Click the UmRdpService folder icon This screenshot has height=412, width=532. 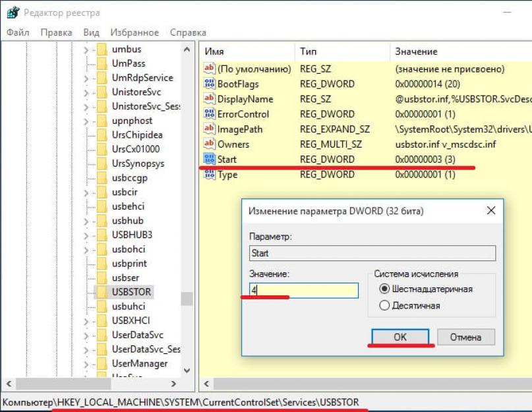[x=102, y=78]
